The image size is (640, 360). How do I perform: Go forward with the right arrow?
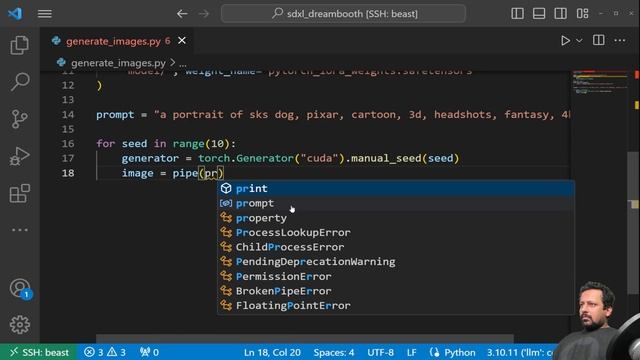click(x=204, y=13)
